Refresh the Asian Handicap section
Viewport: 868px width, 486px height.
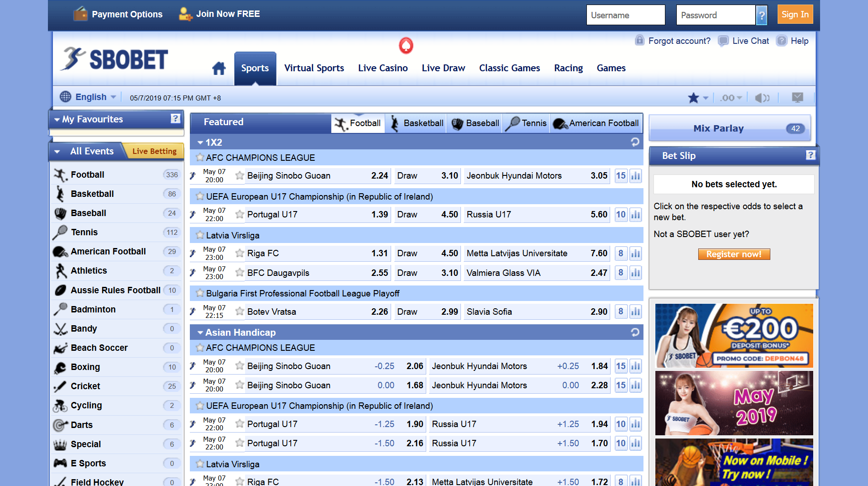click(x=635, y=332)
